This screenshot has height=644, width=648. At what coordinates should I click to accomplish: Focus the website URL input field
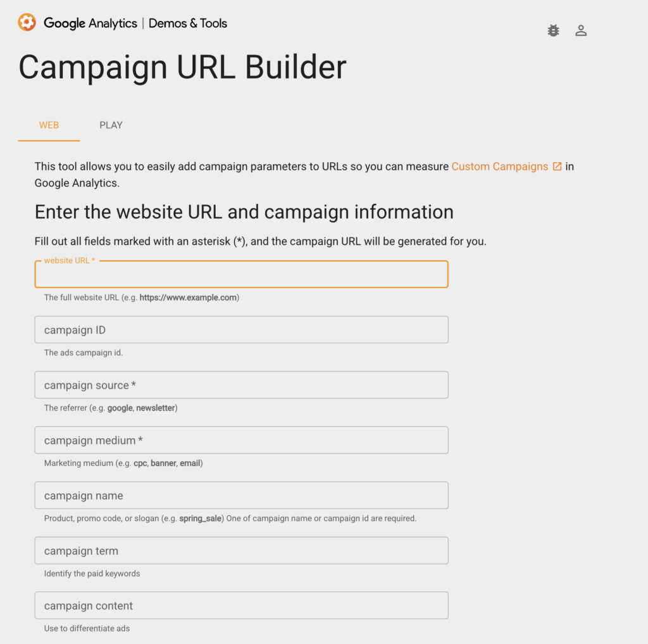point(240,274)
